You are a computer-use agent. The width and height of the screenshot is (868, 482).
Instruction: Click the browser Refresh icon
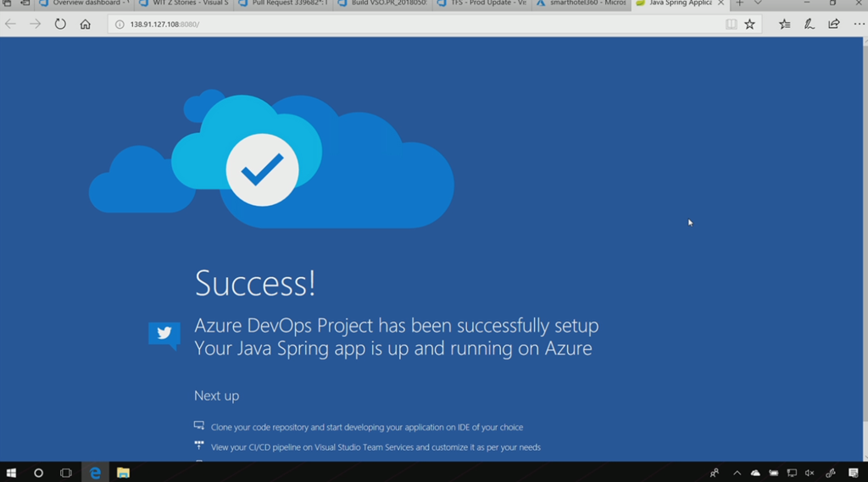point(60,24)
